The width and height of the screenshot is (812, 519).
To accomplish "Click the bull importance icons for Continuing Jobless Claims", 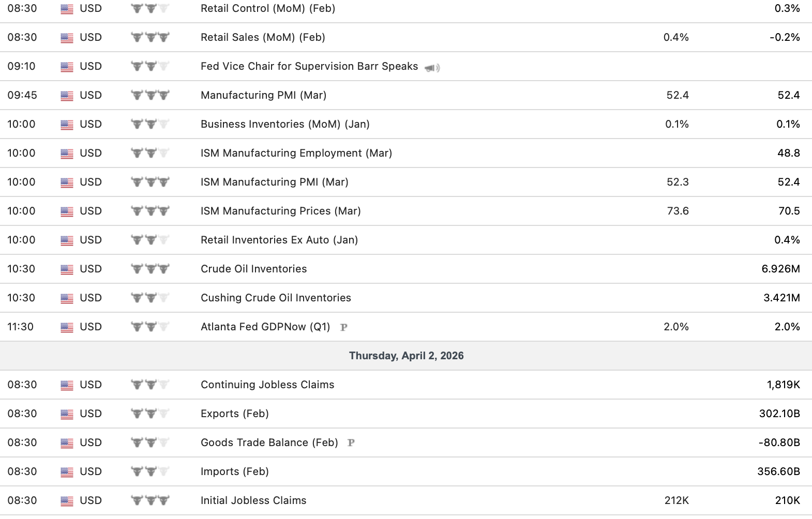I will coord(150,385).
